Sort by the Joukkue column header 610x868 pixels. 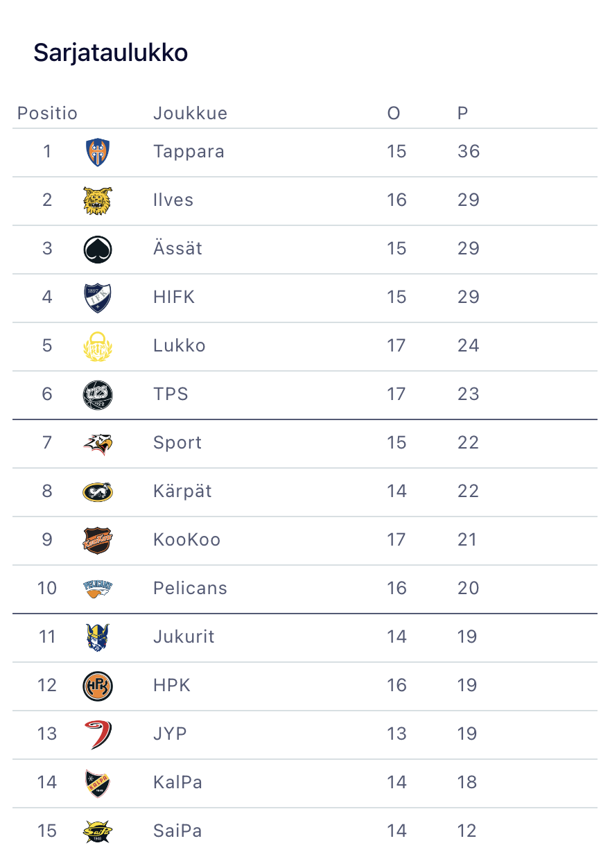pos(190,113)
